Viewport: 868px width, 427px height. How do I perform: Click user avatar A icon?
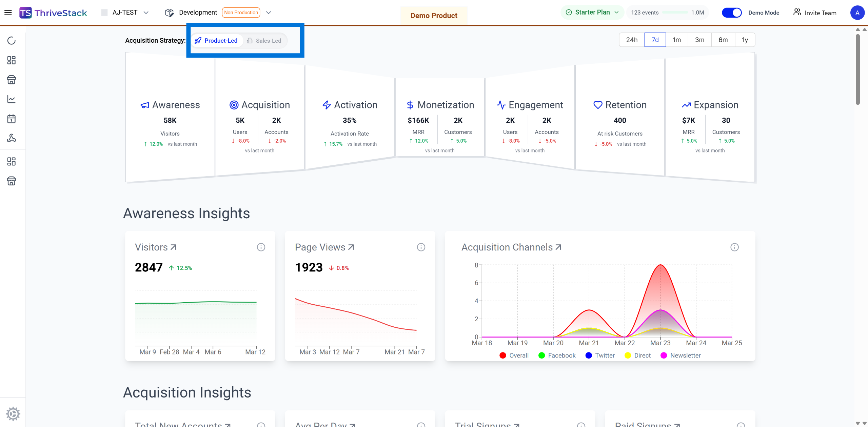857,13
